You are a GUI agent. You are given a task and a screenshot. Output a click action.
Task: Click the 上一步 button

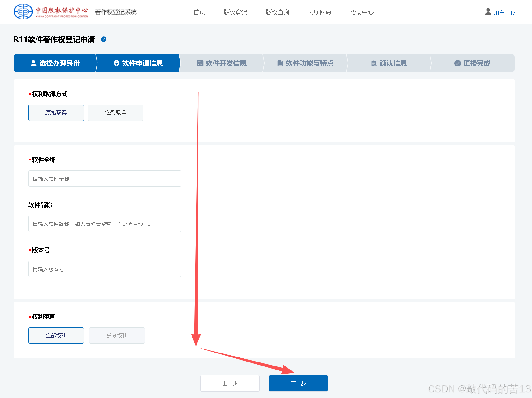pos(230,383)
